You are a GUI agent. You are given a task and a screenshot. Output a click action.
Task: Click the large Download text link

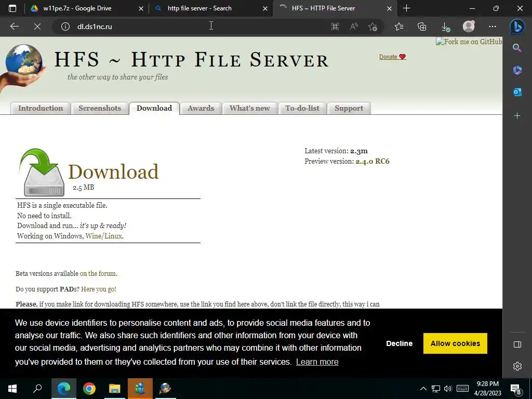pos(113,171)
